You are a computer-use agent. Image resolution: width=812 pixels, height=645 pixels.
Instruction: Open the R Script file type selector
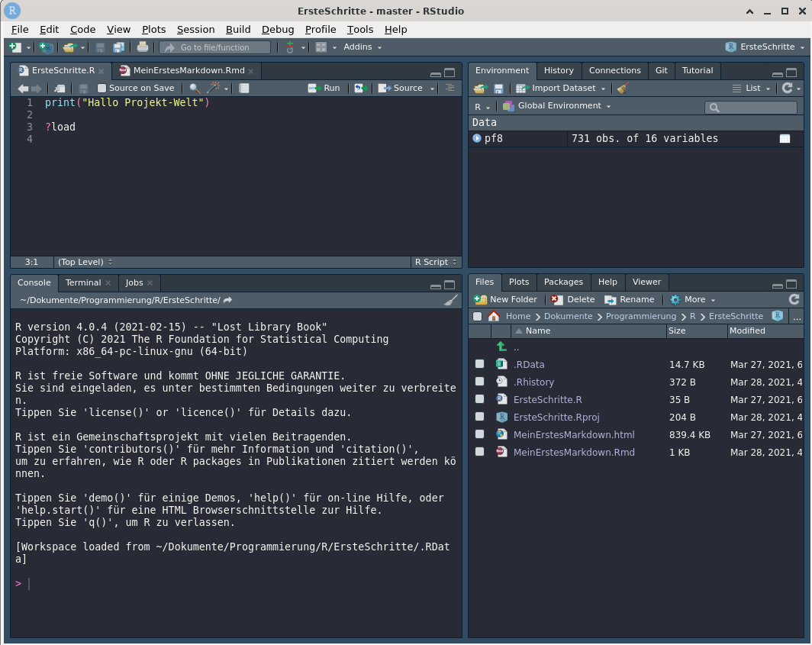pos(436,262)
